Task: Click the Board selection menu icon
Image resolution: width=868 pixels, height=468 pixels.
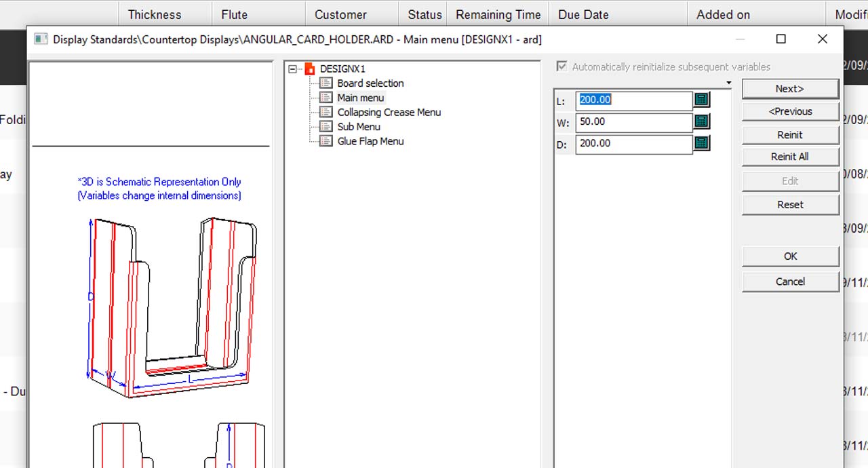Action: 326,83
